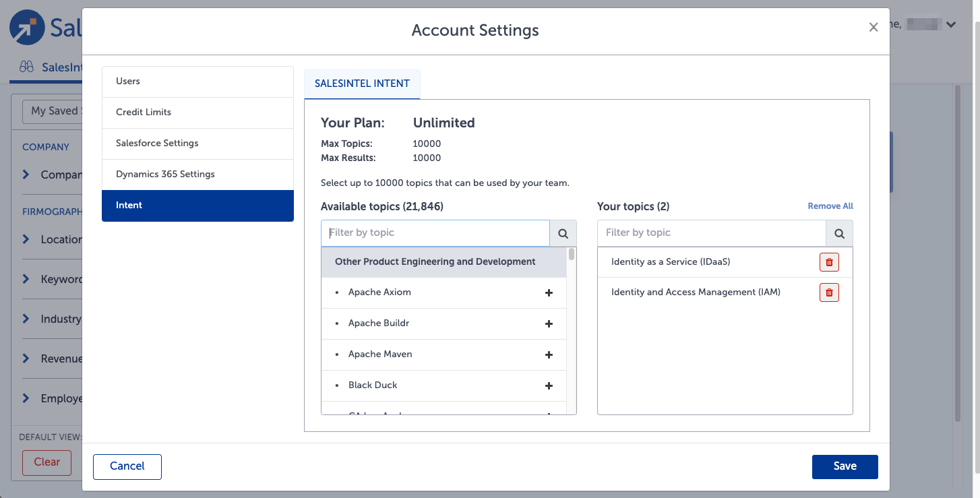Focus the Available topics filter field

coord(435,233)
